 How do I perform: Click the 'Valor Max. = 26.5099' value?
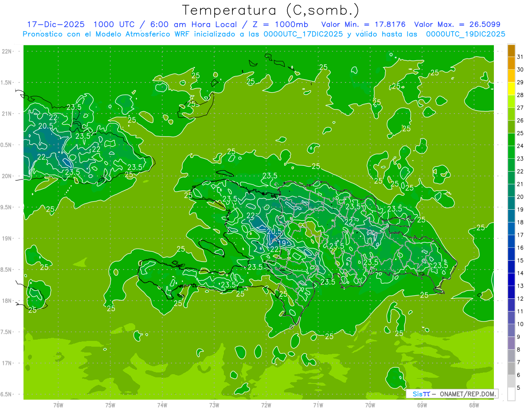(x=457, y=24)
